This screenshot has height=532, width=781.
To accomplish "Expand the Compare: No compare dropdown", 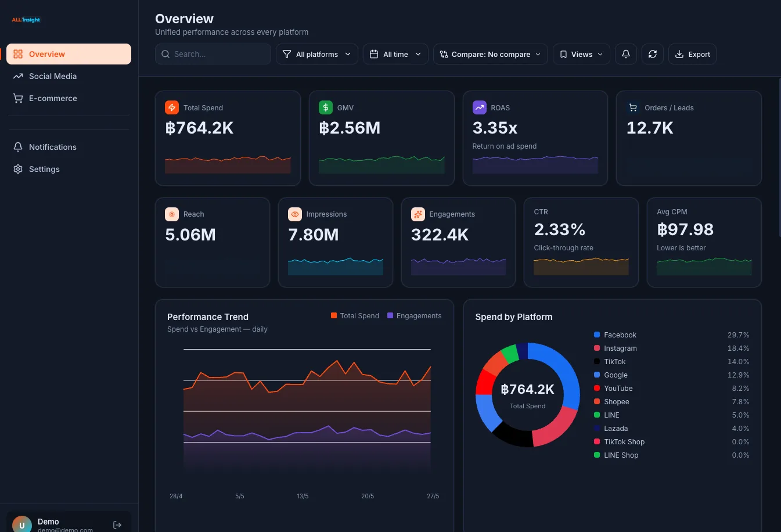I will click(x=491, y=54).
